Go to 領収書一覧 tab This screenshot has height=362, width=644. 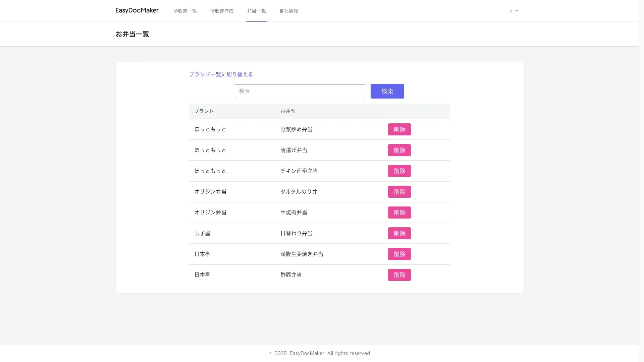click(x=185, y=11)
